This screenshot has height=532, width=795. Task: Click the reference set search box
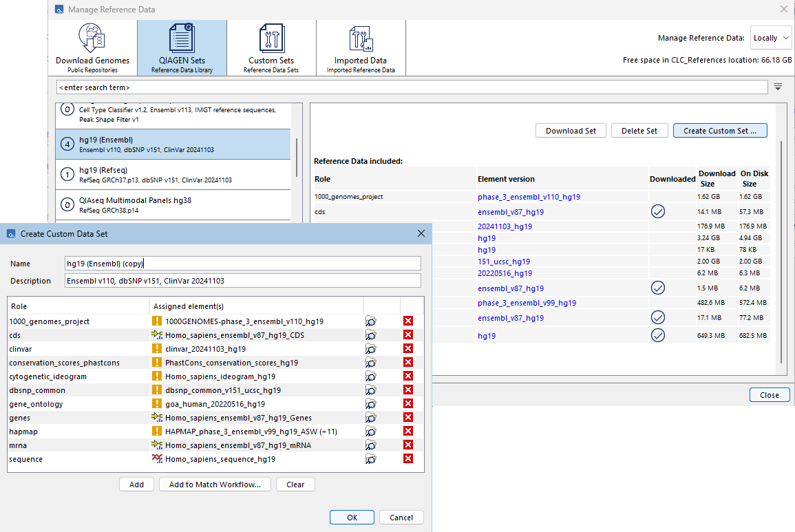pyautogui.click(x=412, y=87)
